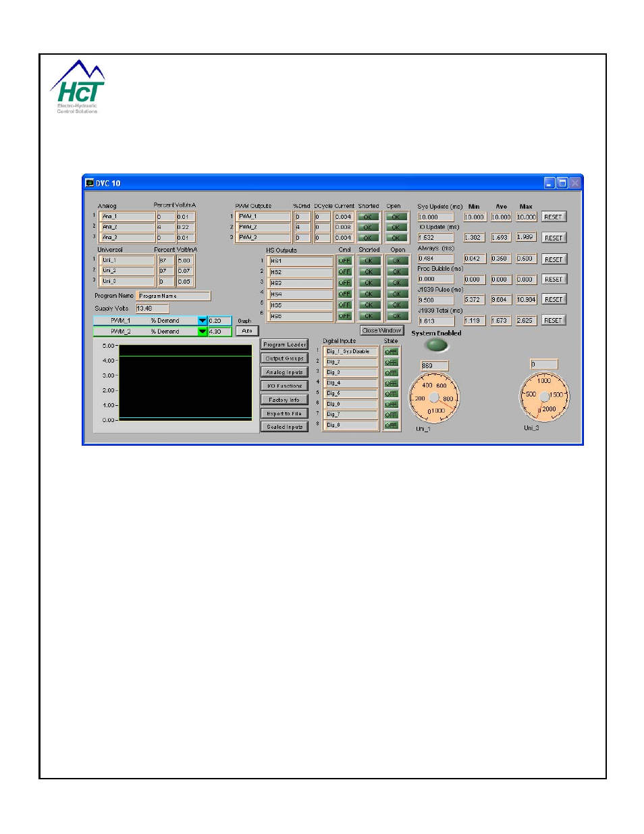644x834 pixels.
Task: Show the Factory Info screen
Action: (284, 400)
